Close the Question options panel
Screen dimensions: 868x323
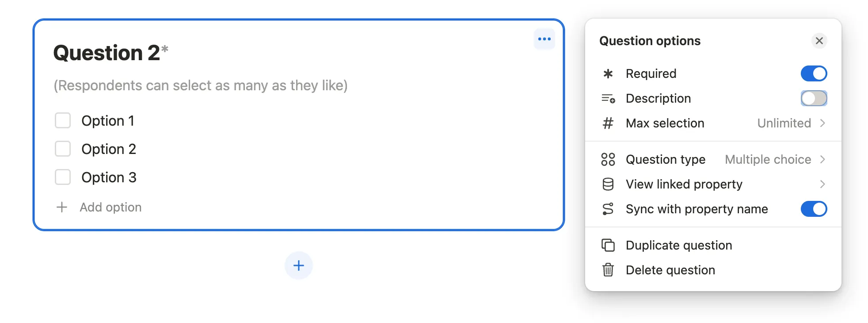click(819, 41)
